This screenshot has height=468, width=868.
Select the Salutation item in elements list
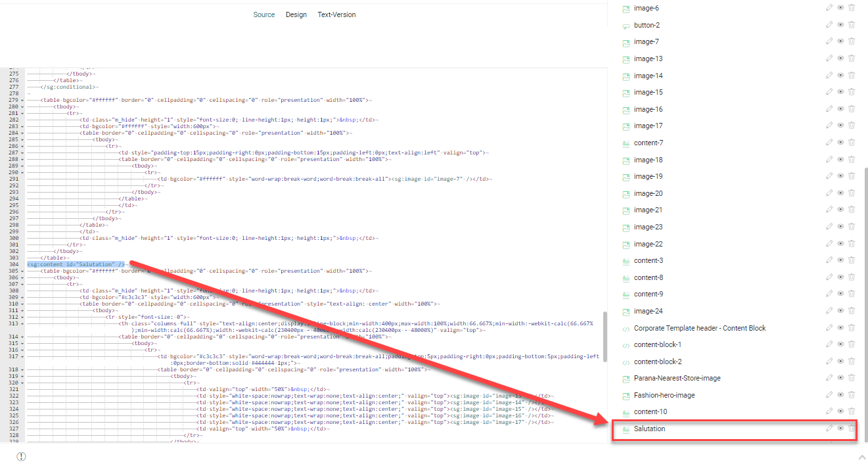[x=649, y=429]
